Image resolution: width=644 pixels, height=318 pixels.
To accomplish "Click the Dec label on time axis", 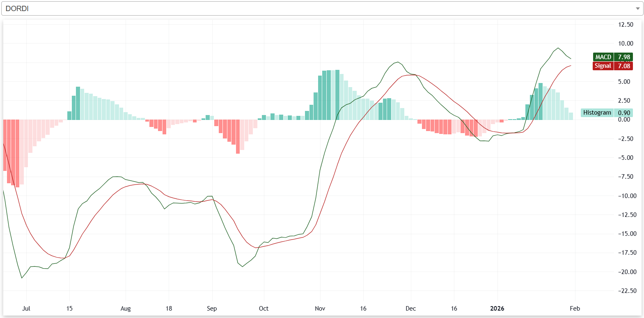I will point(410,309).
